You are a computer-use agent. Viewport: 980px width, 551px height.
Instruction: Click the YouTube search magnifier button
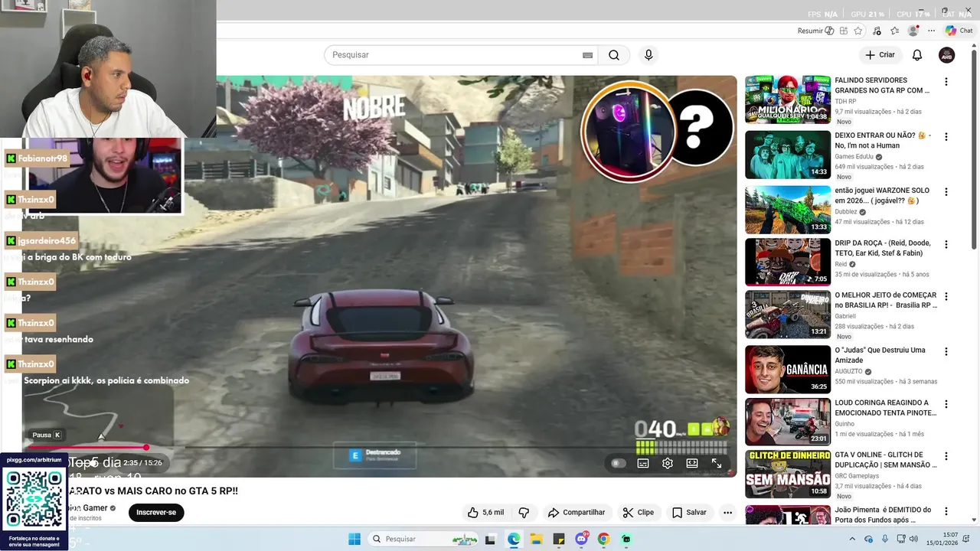click(614, 55)
